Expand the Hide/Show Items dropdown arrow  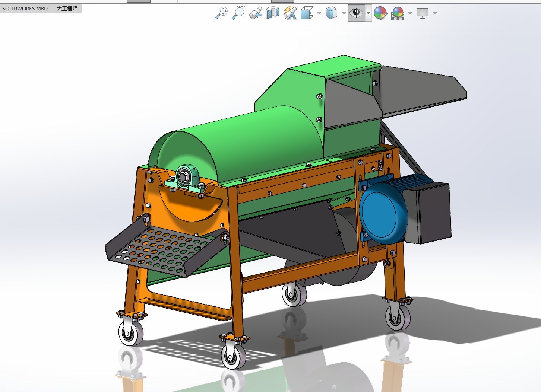[x=368, y=13]
